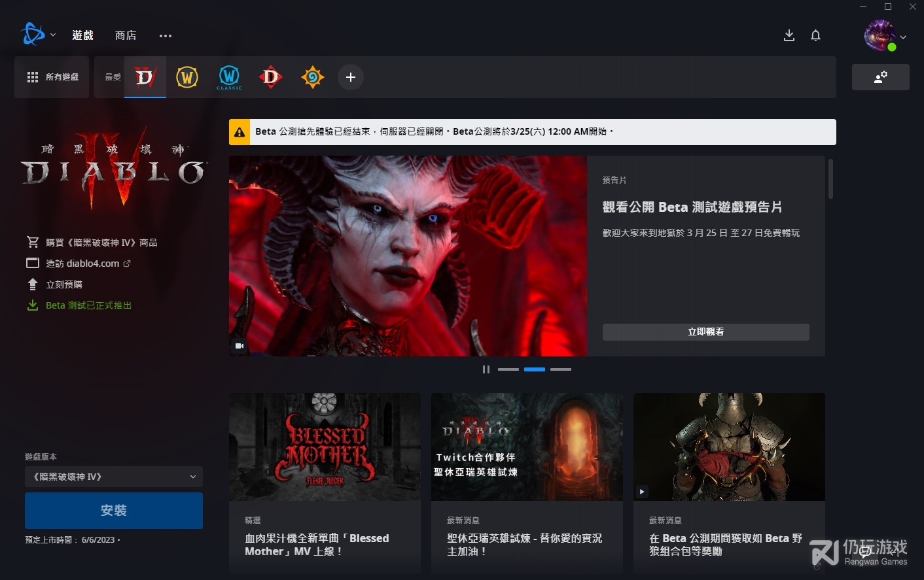Minimize the Battle.net window
Viewport: 924px width, 580px height.
863,7
